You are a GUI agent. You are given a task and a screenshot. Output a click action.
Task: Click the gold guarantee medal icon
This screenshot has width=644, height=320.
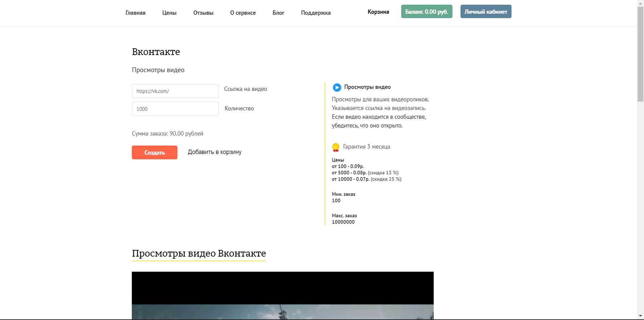[x=336, y=147]
